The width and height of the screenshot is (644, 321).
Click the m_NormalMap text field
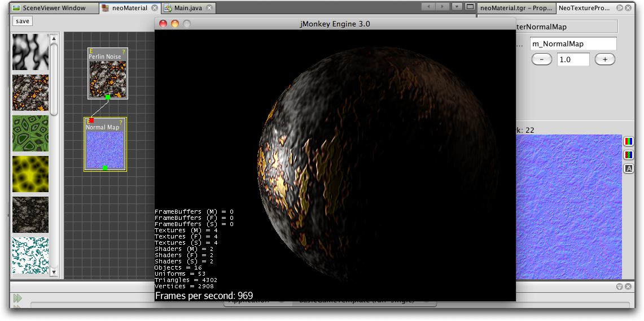573,44
